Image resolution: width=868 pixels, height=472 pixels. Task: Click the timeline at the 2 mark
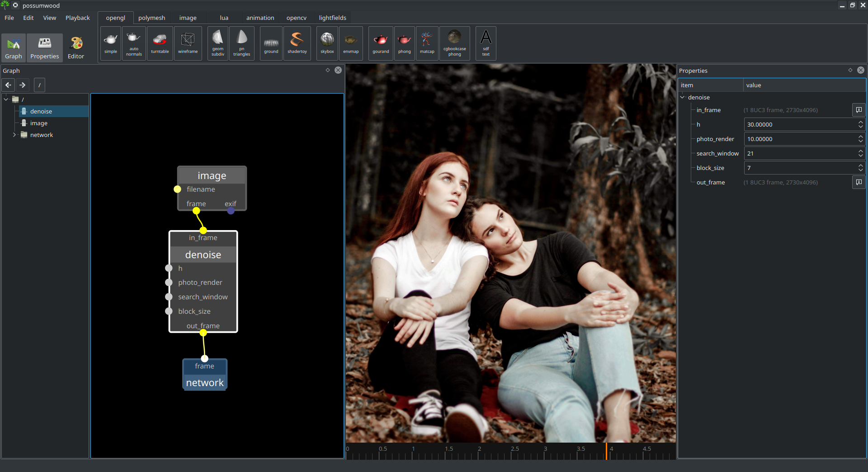click(479, 453)
